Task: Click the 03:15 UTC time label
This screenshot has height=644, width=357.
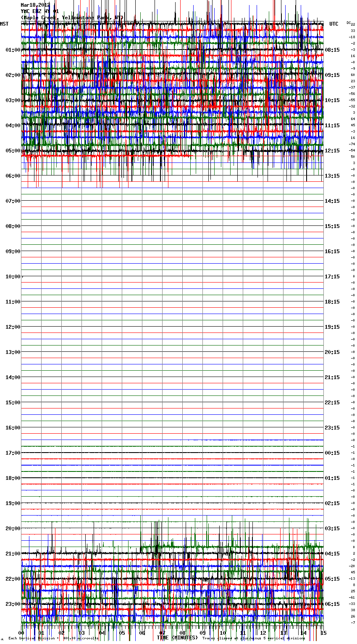Action: (332, 529)
